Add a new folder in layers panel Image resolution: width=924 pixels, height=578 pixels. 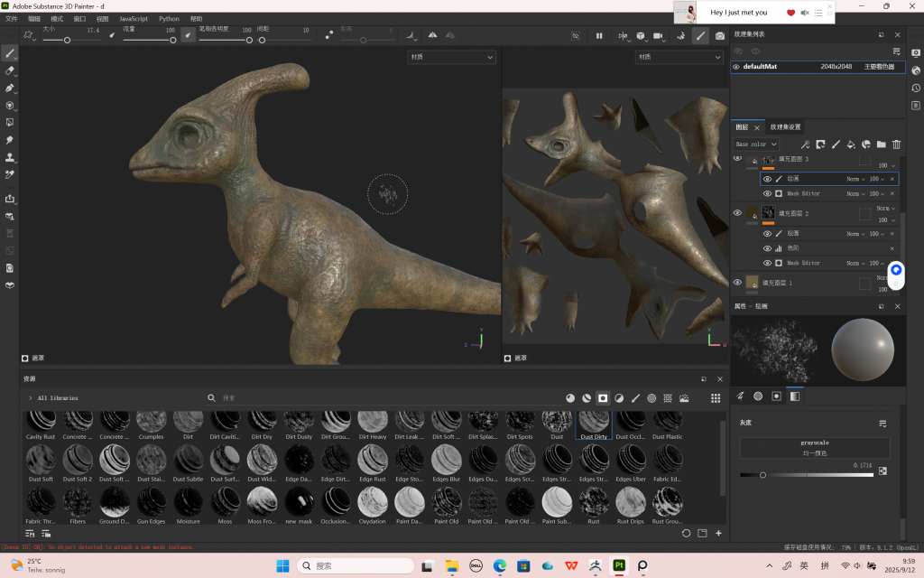coord(881,144)
